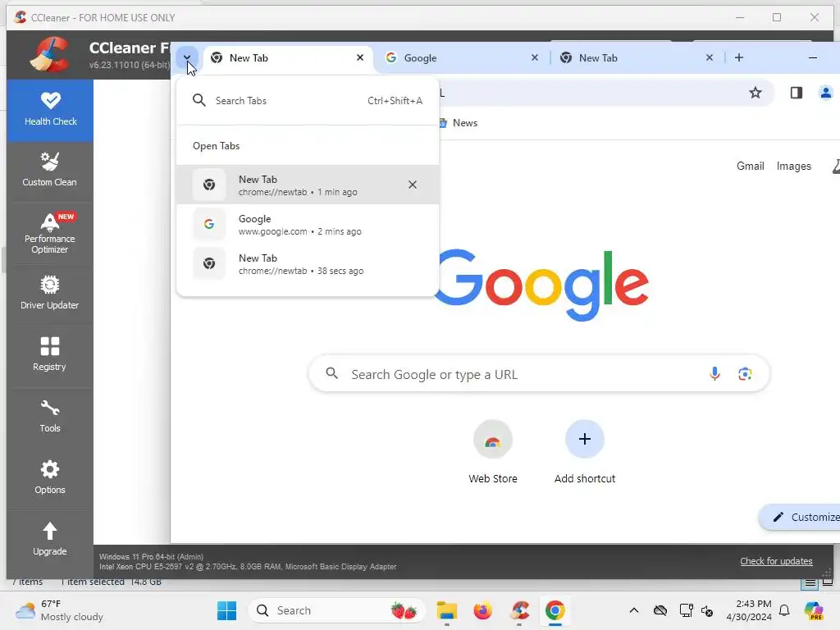Select the first New Tab in tab strip

coord(286,58)
